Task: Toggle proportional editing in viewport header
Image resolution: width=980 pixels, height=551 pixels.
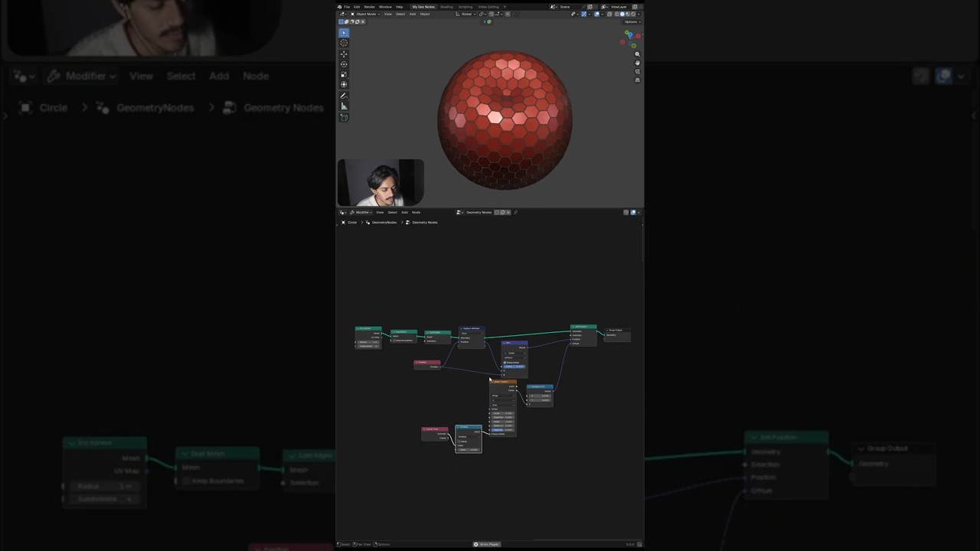Action: 508,14
